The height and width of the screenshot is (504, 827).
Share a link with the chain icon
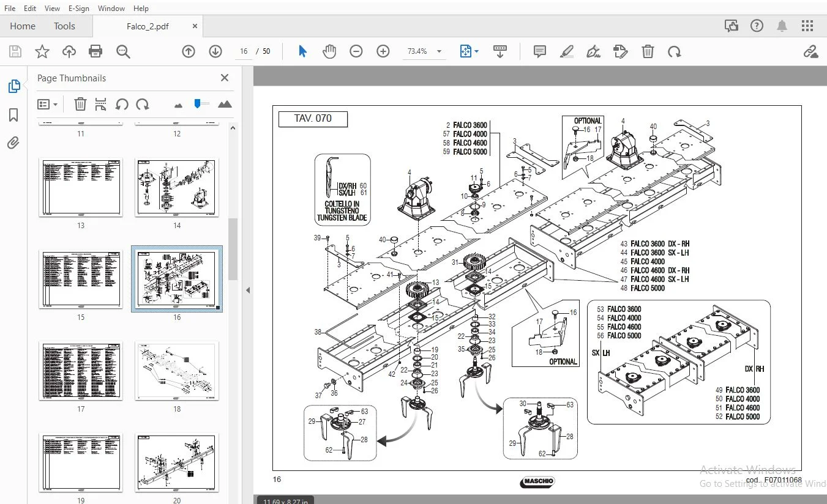tap(810, 51)
